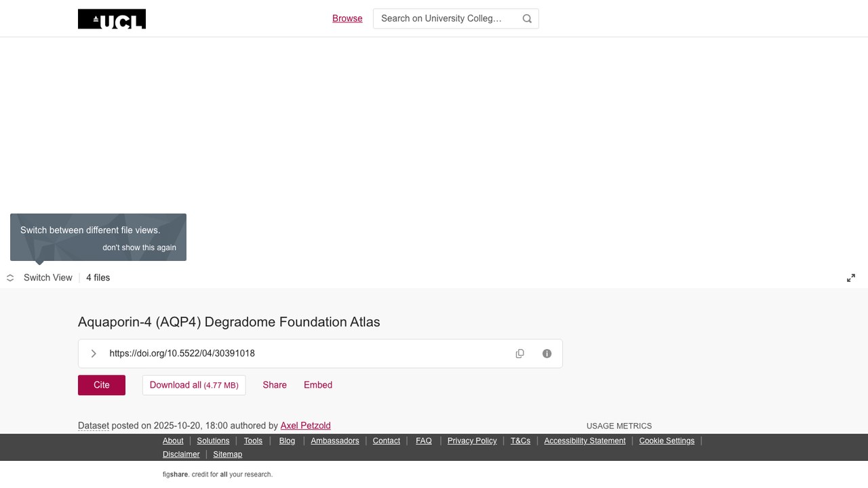The height and width of the screenshot is (488, 868).
Task: Open the Browse menu link
Action: (347, 18)
